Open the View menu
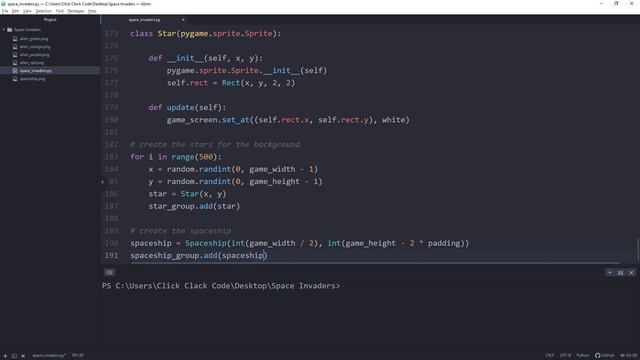The image size is (640, 360). (x=27, y=11)
